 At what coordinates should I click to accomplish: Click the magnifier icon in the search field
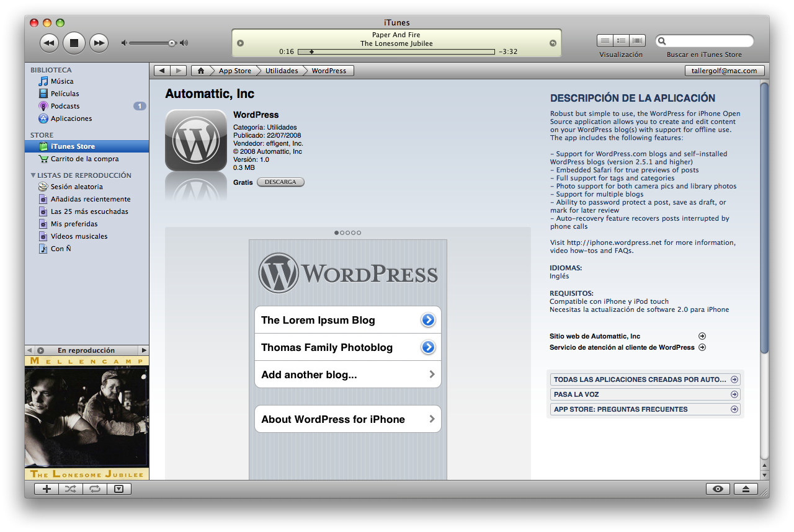point(662,41)
